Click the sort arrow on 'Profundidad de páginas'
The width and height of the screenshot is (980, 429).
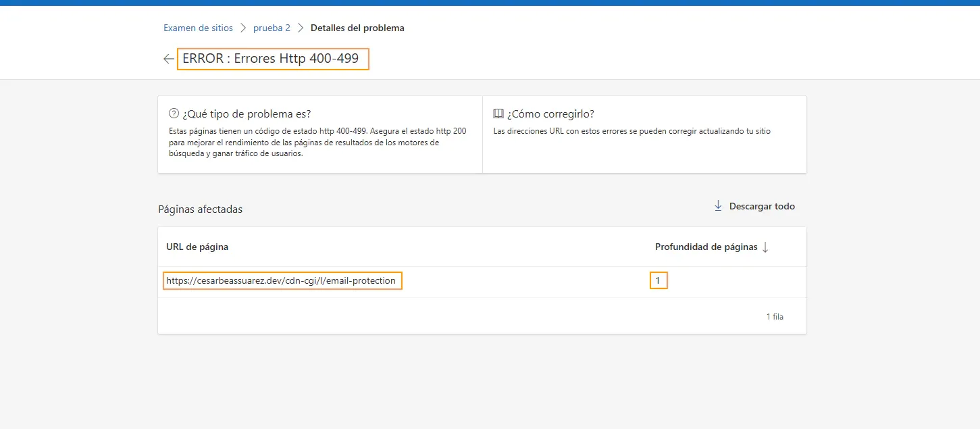[765, 247]
